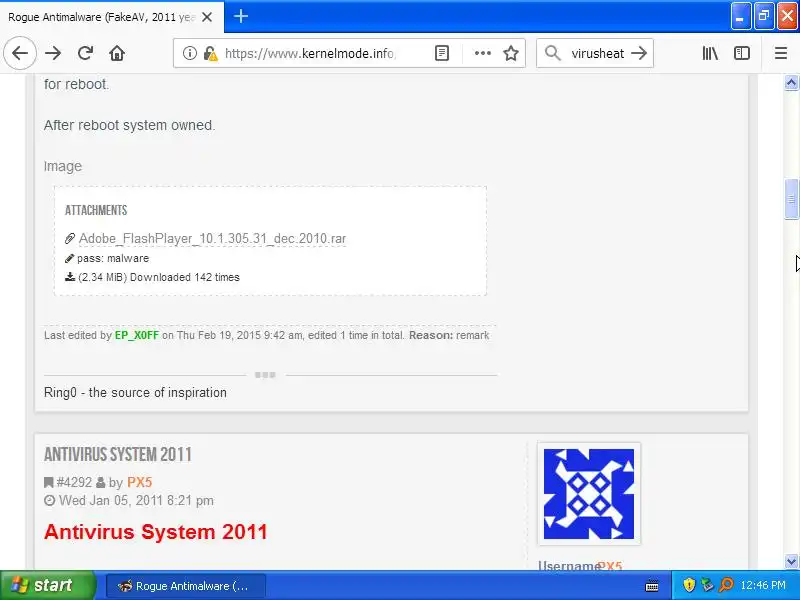The width and height of the screenshot is (800, 600).
Task: Select the Rogue Antimalware (FakeAV, 2011) tab
Action: point(112,17)
